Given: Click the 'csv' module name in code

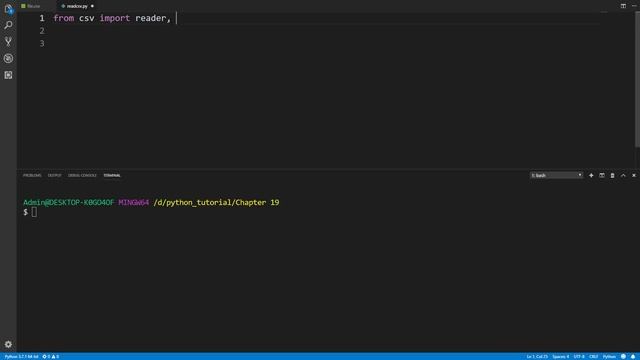Looking at the screenshot, I should tap(87, 18).
